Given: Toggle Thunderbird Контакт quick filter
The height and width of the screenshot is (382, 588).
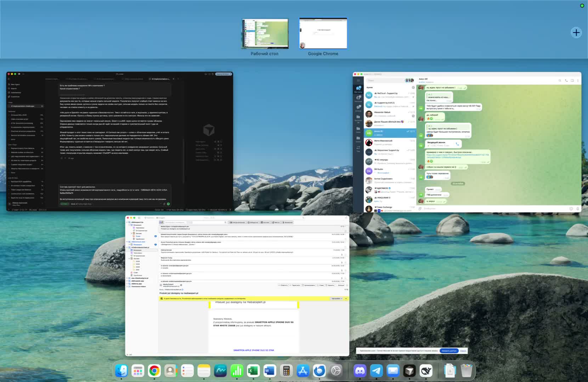Looking at the screenshot, I should click(x=265, y=223).
